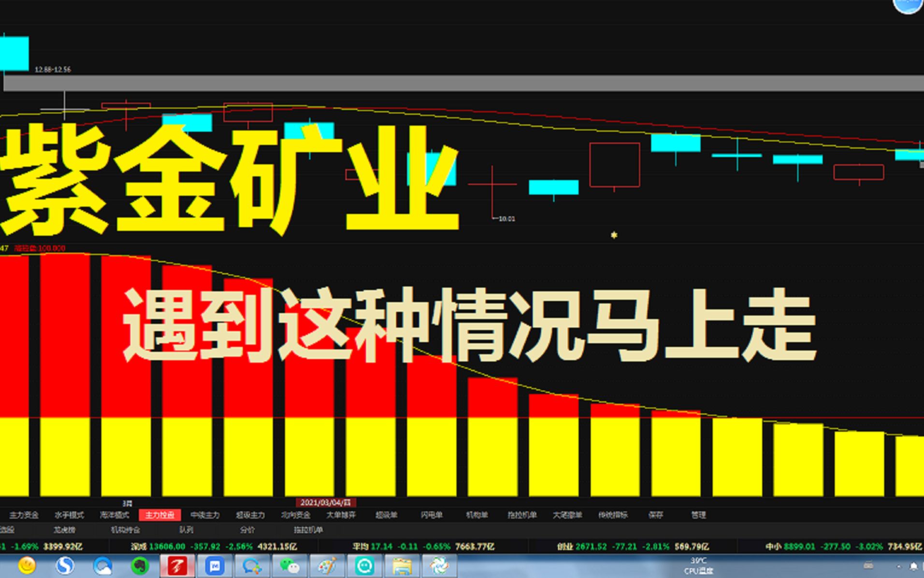Switch to 水手模式 indicator tab
This screenshot has width=924, height=578.
pyautogui.click(x=69, y=515)
